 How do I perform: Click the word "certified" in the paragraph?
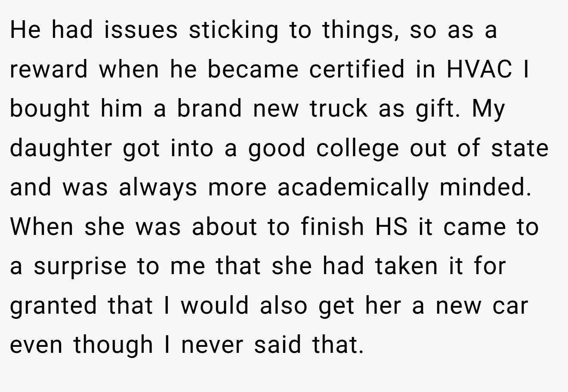click(357, 69)
